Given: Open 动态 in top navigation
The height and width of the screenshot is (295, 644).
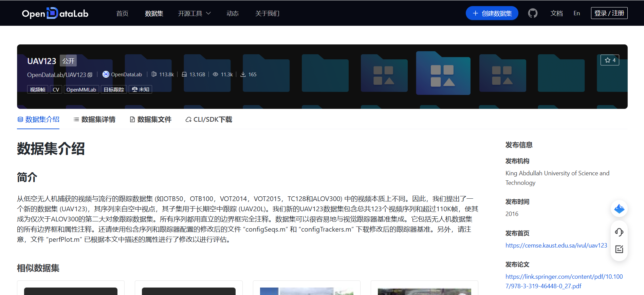Looking at the screenshot, I should (233, 13).
